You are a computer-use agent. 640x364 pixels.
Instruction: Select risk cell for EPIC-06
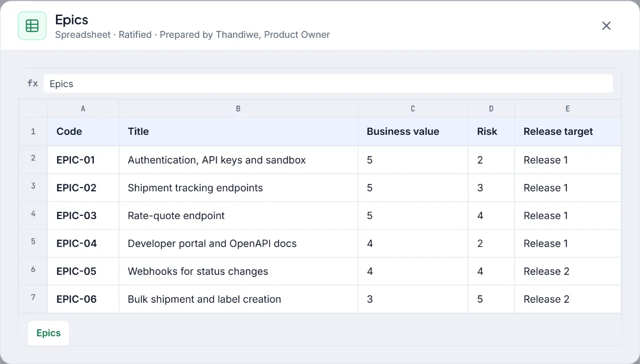point(491,298)
